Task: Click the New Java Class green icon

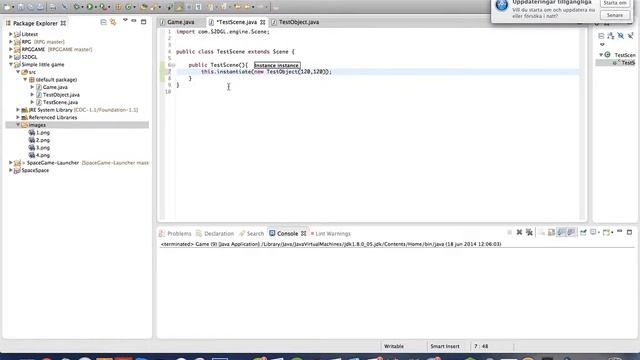Action: (x=129, y=7)
